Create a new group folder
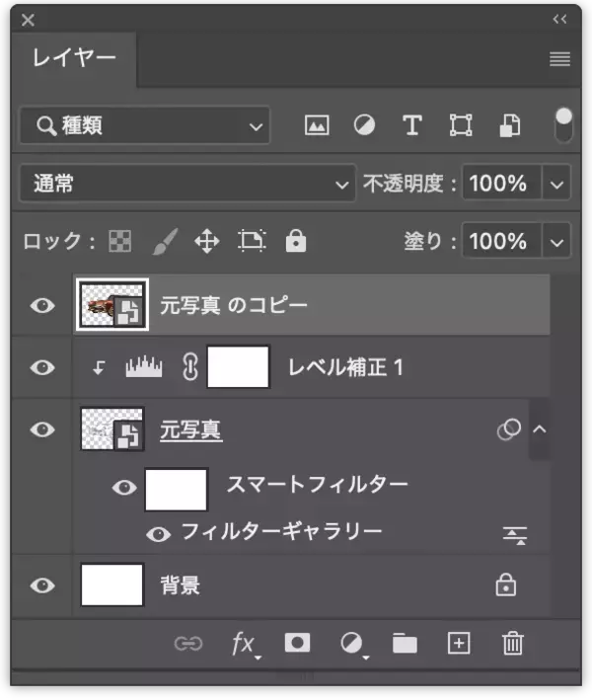The image size is (592, 700). pyautogui.click(x=405, y=644)
